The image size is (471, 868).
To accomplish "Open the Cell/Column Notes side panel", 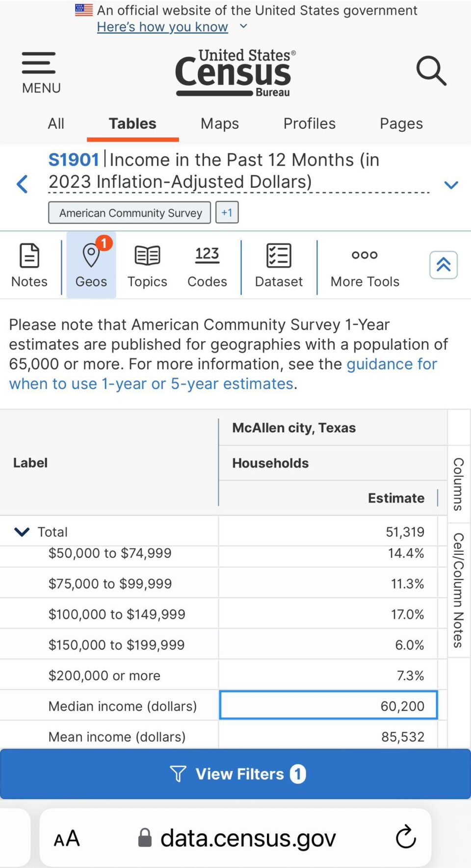I will (459, 590).
